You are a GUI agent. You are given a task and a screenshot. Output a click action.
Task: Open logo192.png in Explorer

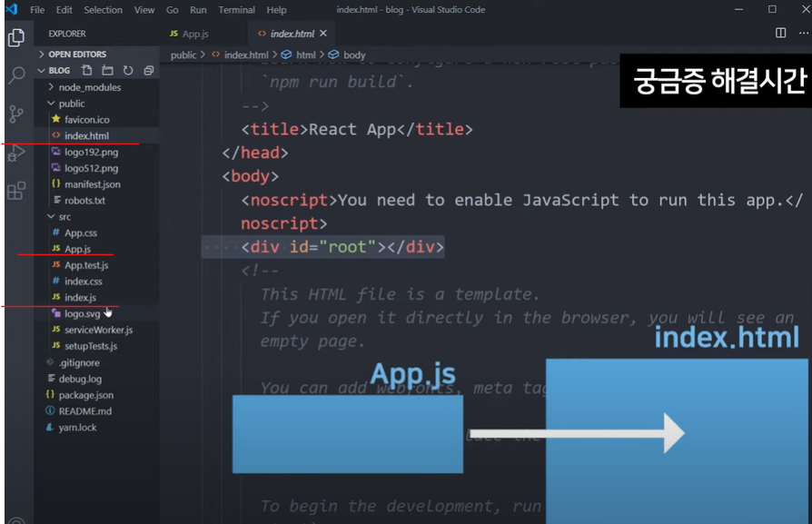97,153
